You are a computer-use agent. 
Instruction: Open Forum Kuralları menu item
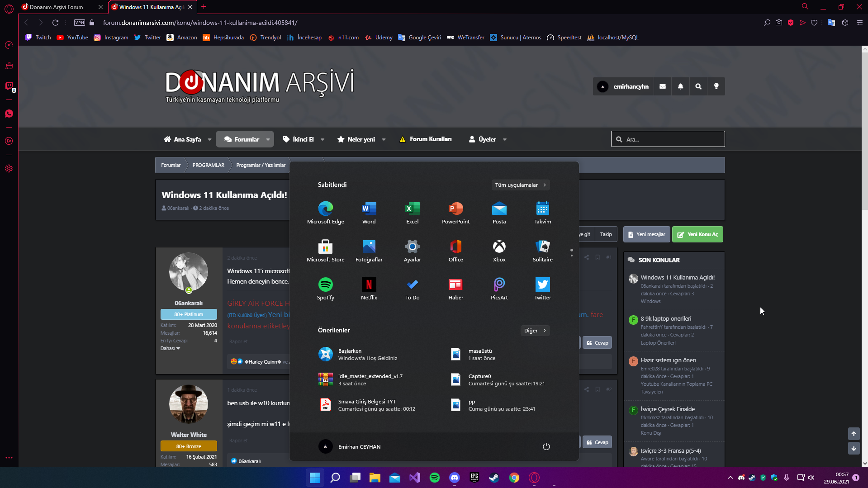click(426, 139)
